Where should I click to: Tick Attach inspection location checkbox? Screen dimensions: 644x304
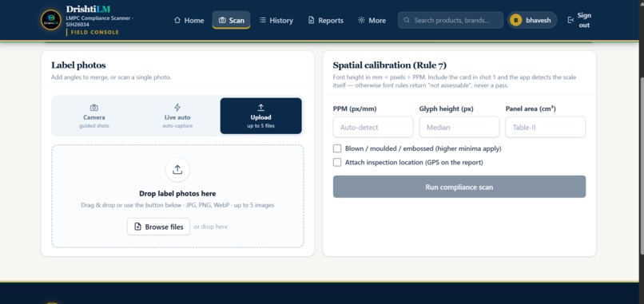click(337, 163)
